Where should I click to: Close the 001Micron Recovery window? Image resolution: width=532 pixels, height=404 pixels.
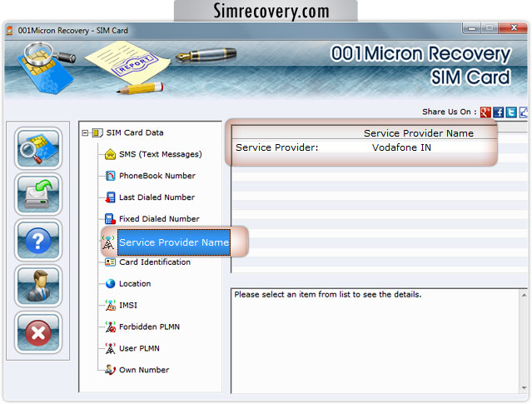coord(514,27)
